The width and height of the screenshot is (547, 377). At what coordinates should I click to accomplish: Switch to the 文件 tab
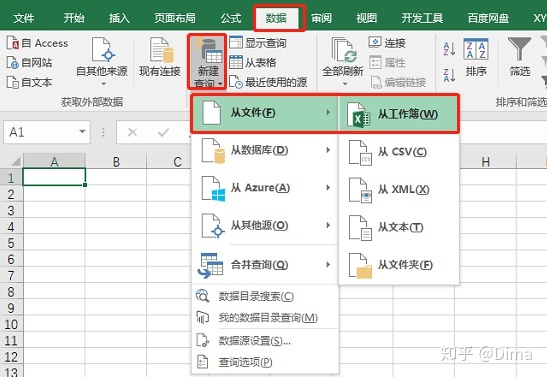tap(24, 18)
